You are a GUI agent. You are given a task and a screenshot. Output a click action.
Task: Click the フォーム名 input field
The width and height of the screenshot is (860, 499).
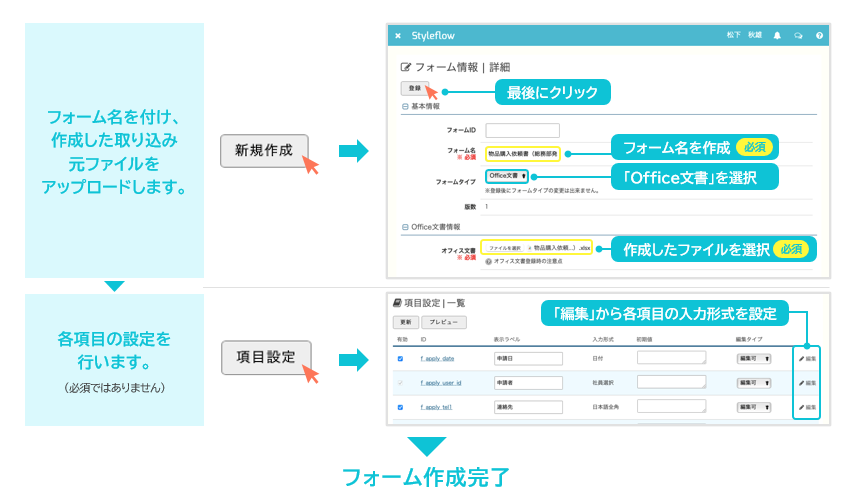523,154
